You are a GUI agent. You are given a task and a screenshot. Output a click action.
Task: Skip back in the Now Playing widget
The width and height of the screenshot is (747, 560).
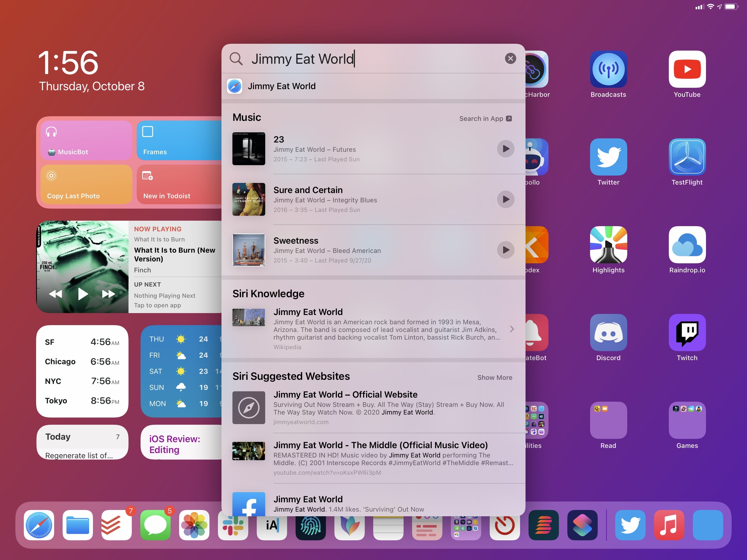click(x=56, y=294)
